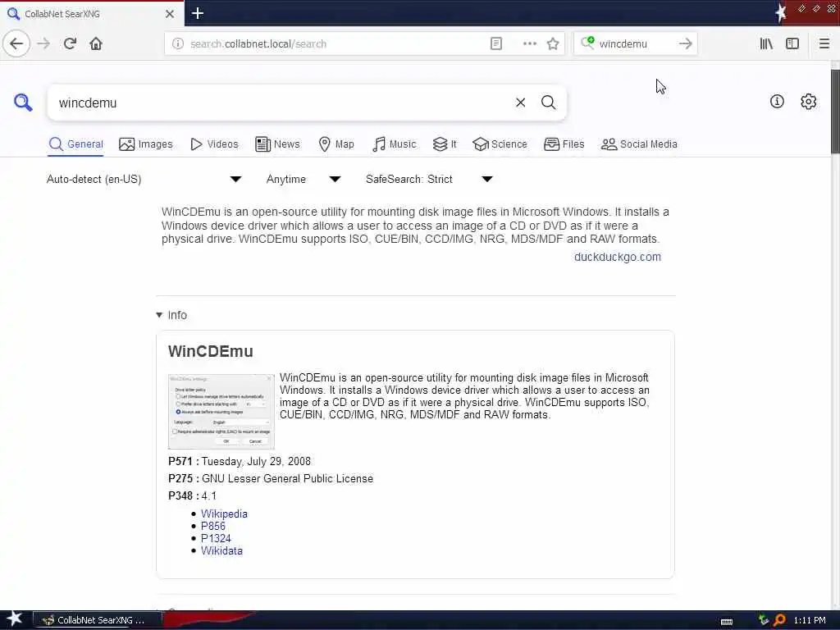Open the SafeSearch Strict dropdown
The width and height of the screenshot is (840, 630).
429,179
